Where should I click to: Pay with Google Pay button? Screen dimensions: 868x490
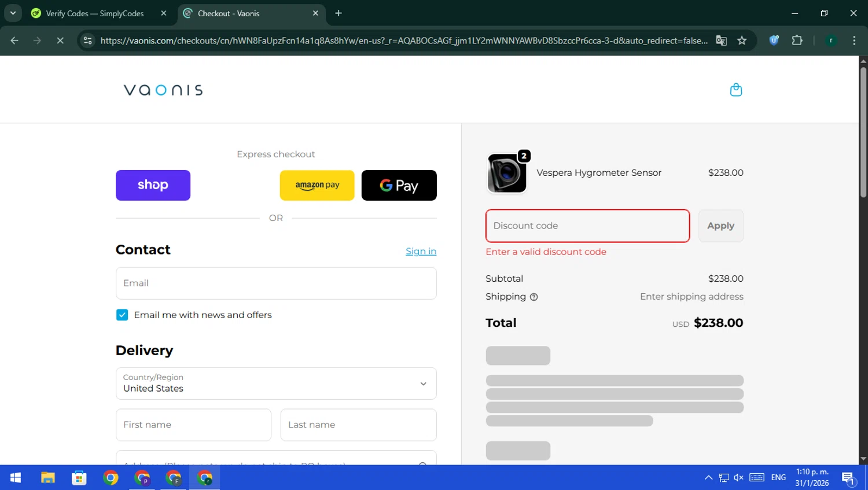399,185
